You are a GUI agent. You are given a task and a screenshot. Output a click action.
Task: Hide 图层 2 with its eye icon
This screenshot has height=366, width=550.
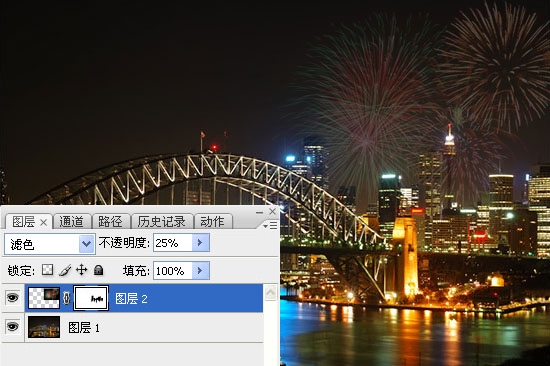click(13, 298)
